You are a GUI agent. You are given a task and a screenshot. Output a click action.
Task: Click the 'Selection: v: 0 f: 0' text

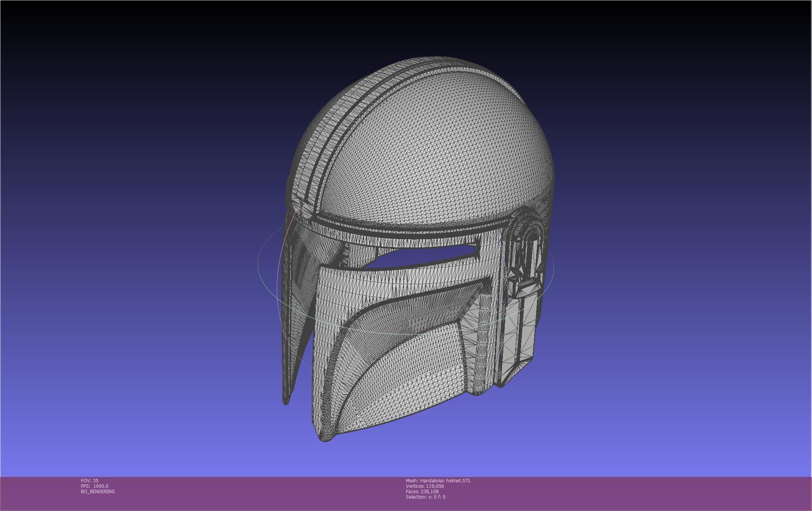click(x=425, y=497)
